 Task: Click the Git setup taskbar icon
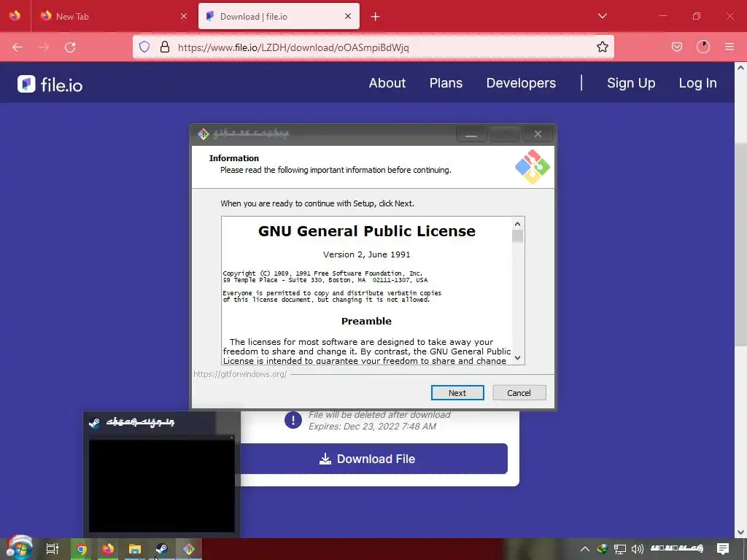click(189, 549)
